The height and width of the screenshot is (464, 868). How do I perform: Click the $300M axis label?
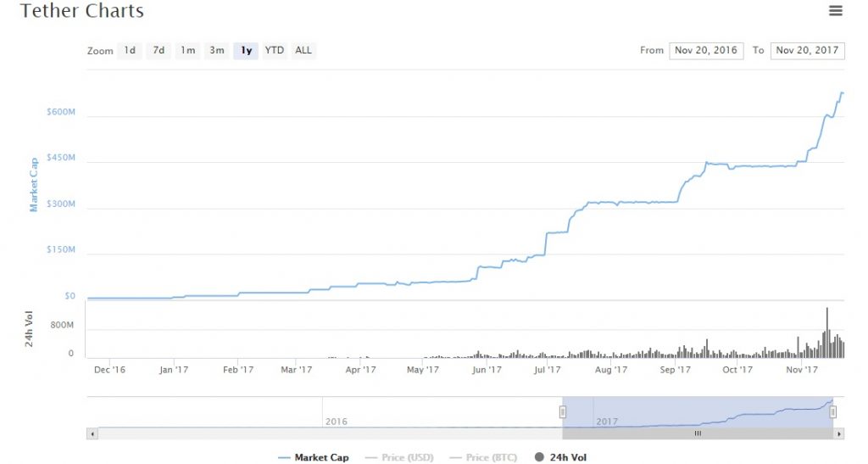(x=61, y=204)
